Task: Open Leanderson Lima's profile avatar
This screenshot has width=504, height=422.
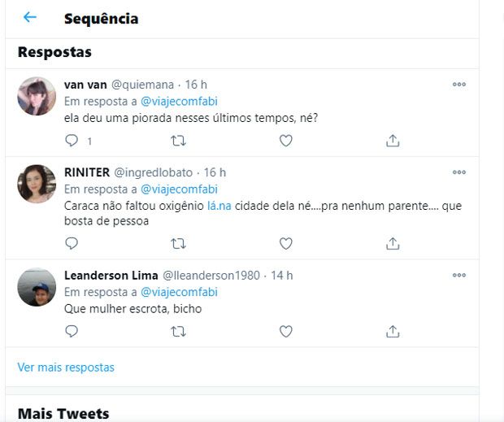Action: click(37, 287)
